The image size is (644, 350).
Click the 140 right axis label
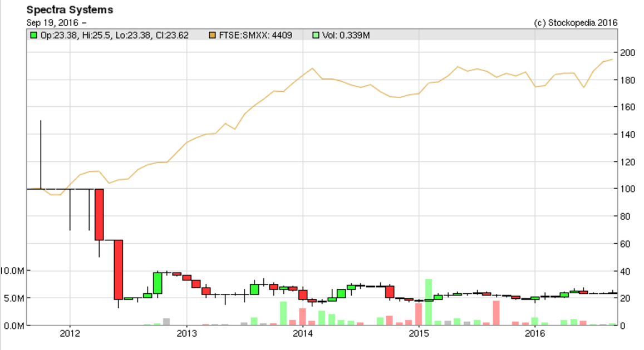[627, 134]
